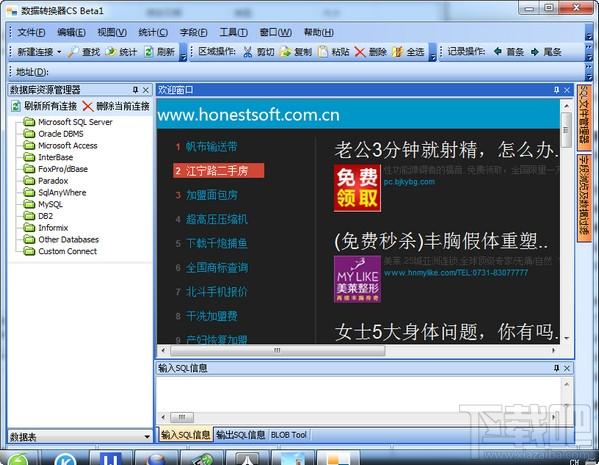Expand the region operations toolbar overflow
This screenshot has width=599, height=465.
(x=432, y=52)
